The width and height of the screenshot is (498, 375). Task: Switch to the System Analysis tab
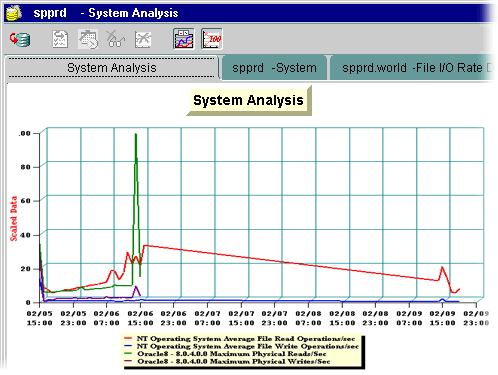click(x=112, y=68)
